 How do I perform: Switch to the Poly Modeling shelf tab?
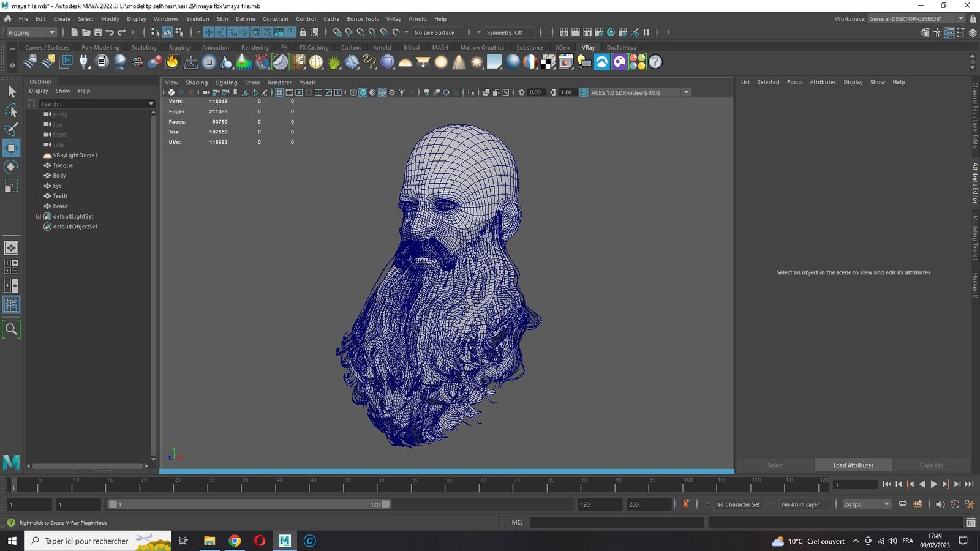100,47
